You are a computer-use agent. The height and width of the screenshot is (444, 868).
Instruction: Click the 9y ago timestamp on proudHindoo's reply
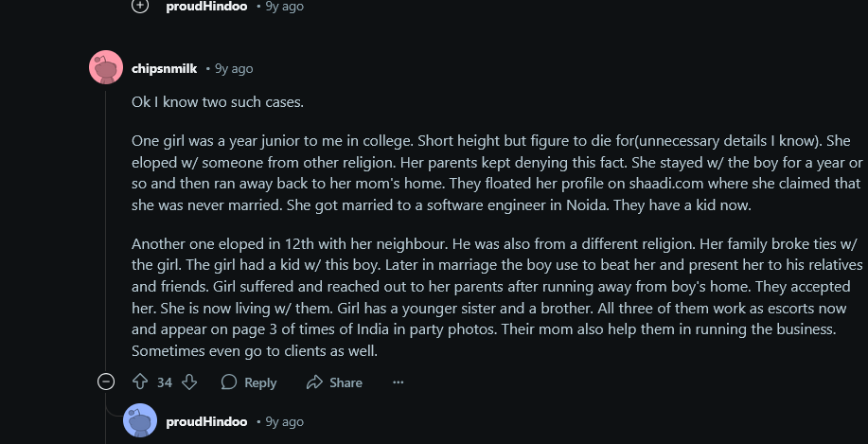(x=285, y=422)
